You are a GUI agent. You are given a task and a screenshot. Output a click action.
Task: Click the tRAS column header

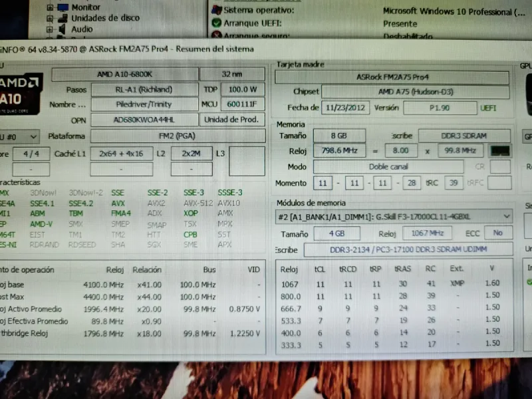(402, 269)
